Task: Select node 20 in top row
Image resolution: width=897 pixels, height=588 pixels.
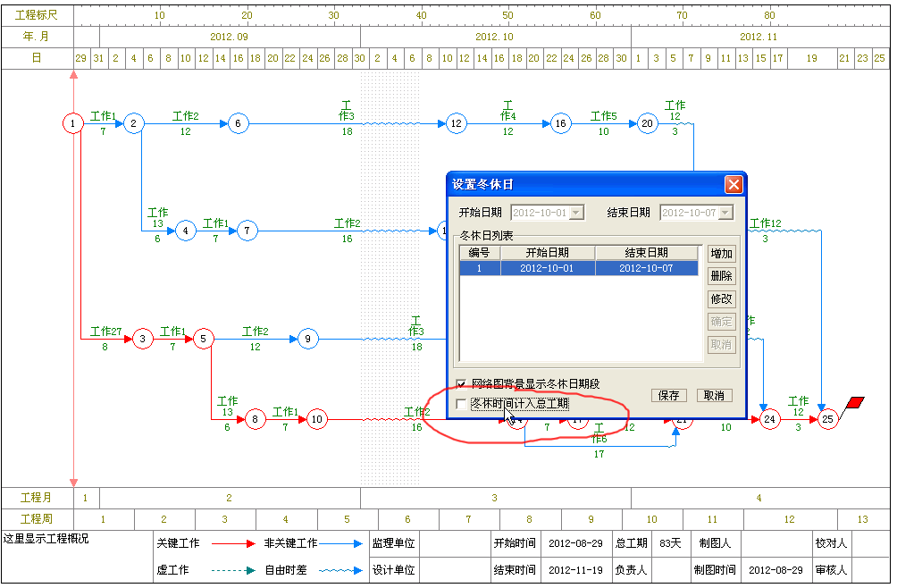Action: coord(647,123)
